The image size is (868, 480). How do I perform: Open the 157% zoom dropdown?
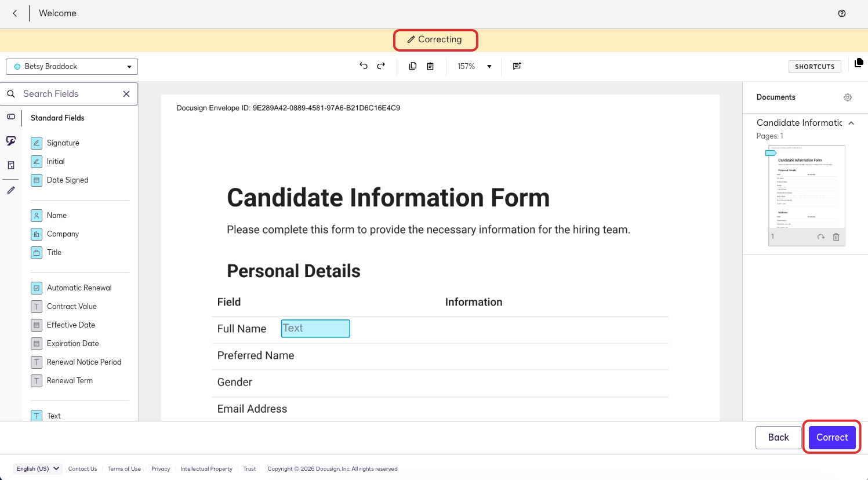tap(474, 66)
